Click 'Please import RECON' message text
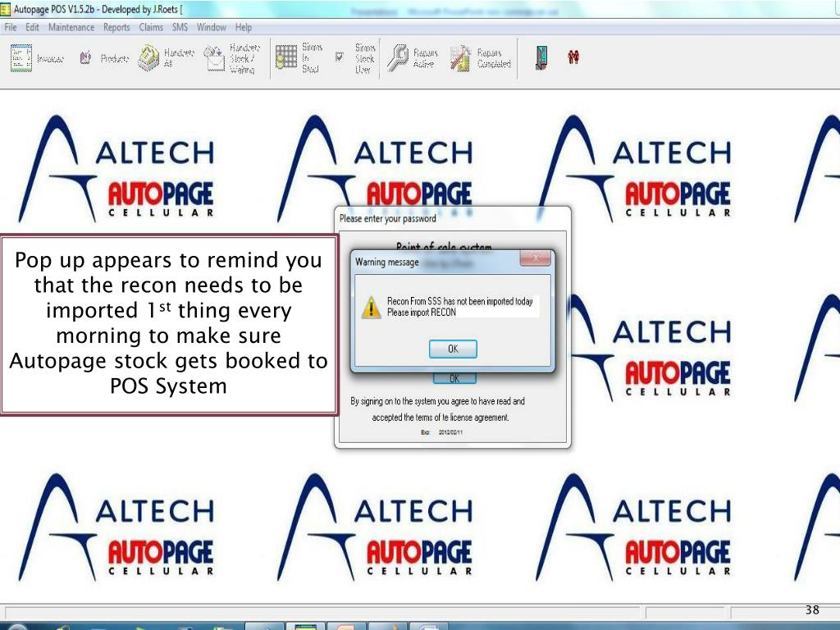 point(422,313)
